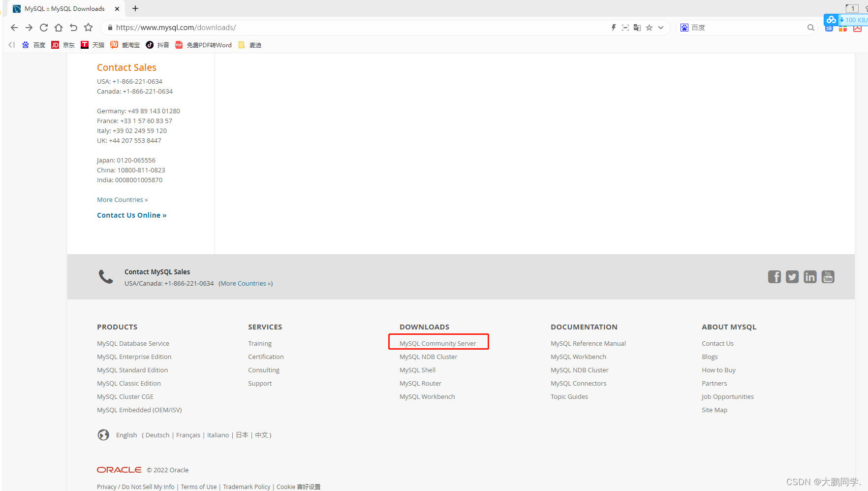
Task: Open MySQL Connectors documentation link
Action: click(578, 383)
